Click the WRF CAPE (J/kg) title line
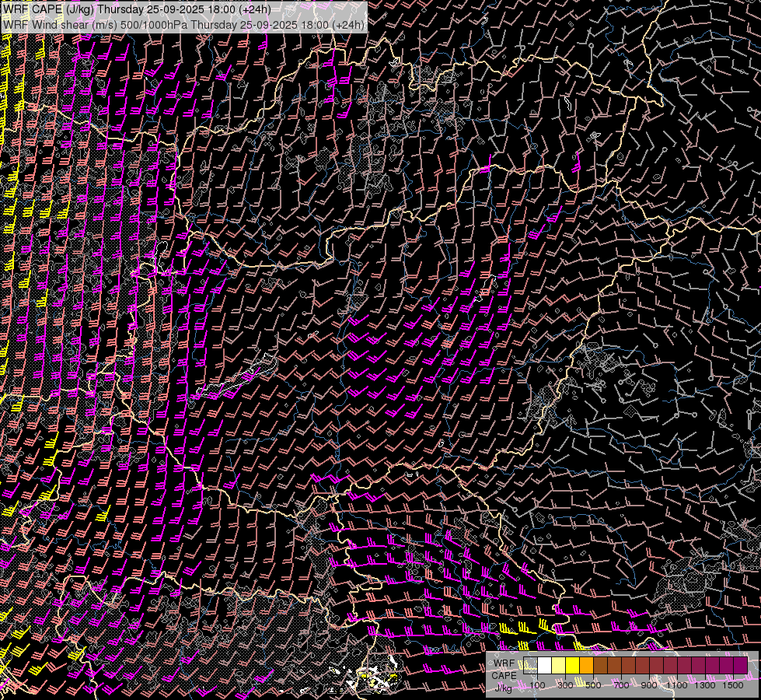 click(x=137, y=9)
